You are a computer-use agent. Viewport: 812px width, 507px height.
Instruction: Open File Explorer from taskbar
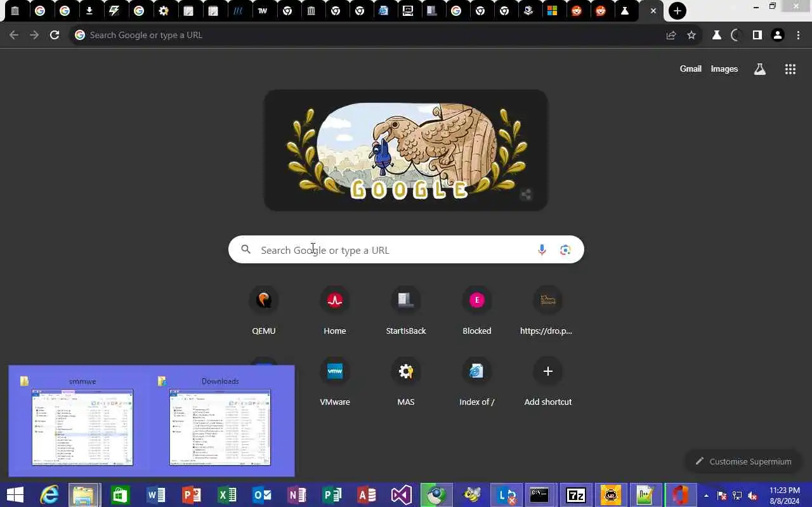point(84,495)
